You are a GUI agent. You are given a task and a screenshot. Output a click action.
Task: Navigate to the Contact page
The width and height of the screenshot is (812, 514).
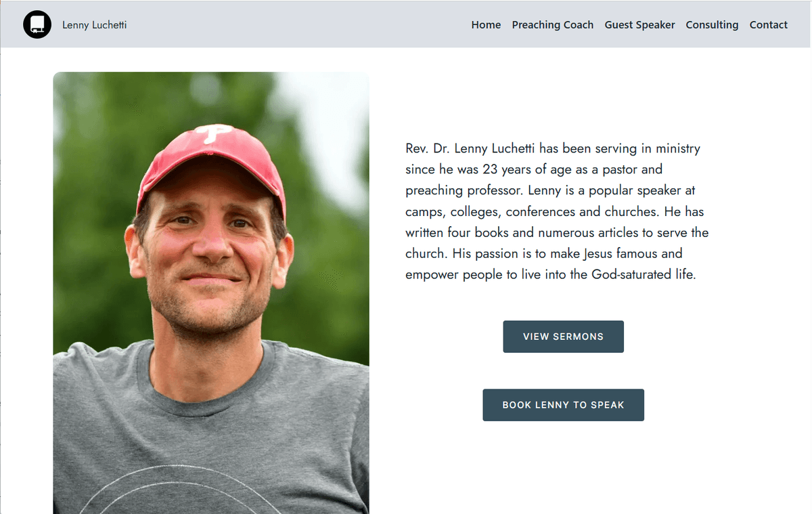[x=768, y=25]
